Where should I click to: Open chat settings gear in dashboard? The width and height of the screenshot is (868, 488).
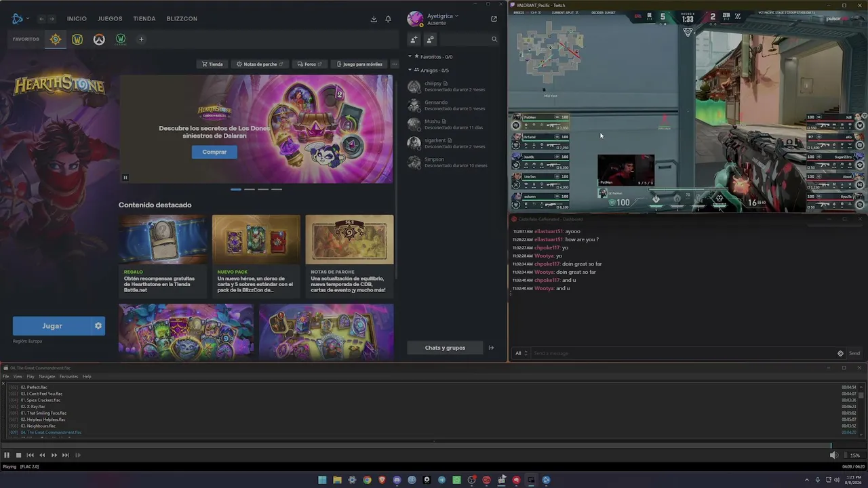tap(840, 353)
